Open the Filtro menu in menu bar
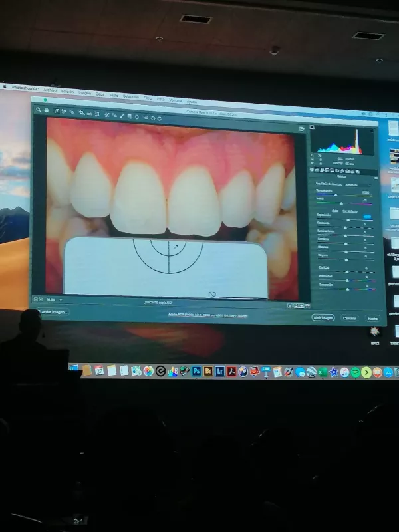Viewport: 399px width, 532px height. point(148,98)
